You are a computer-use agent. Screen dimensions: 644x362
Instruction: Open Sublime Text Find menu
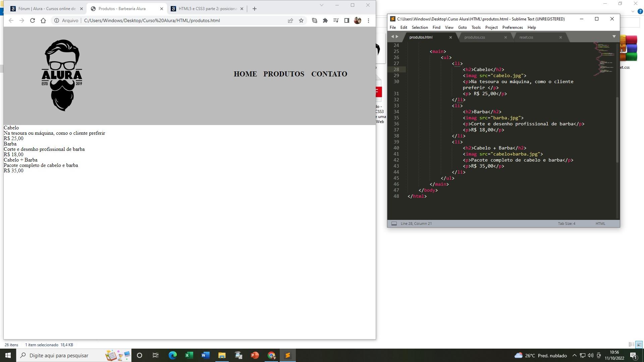coord(436,27)
